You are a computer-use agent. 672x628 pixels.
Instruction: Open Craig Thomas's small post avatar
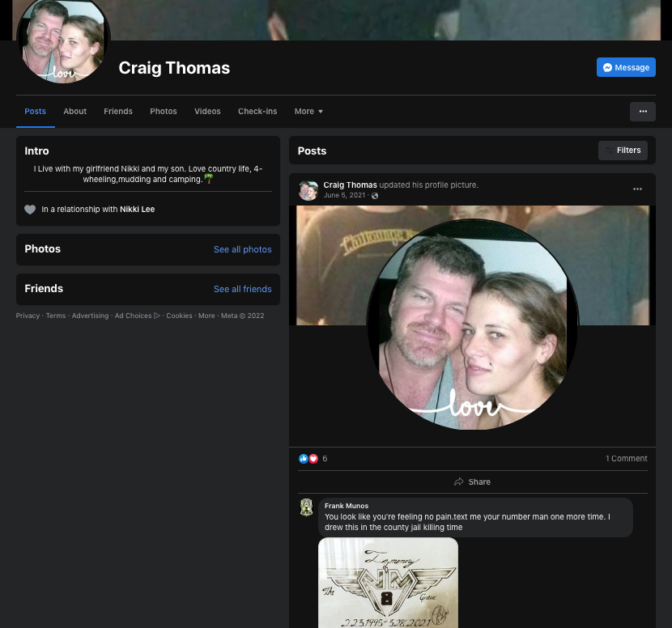pos(308,190)
